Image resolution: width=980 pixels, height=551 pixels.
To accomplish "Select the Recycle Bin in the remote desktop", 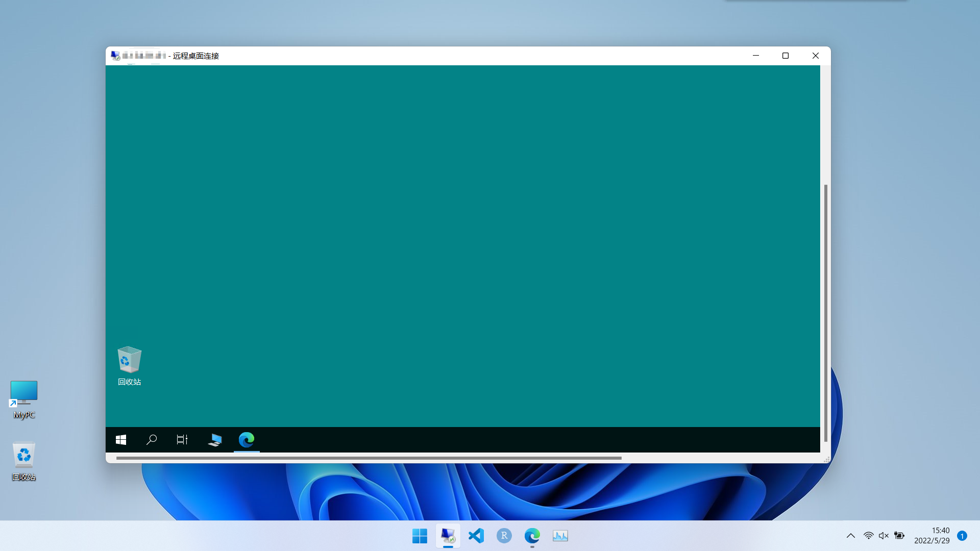I will [x=129, y=365].
